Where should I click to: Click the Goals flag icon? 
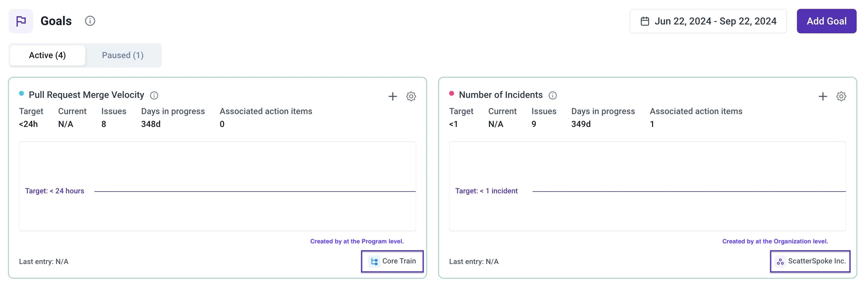pyautogui.click(x=21, y=21)
